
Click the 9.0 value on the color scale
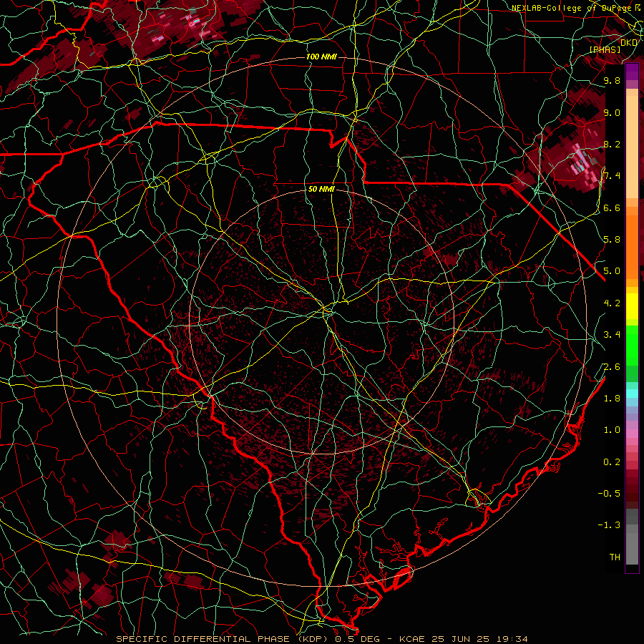612,113
